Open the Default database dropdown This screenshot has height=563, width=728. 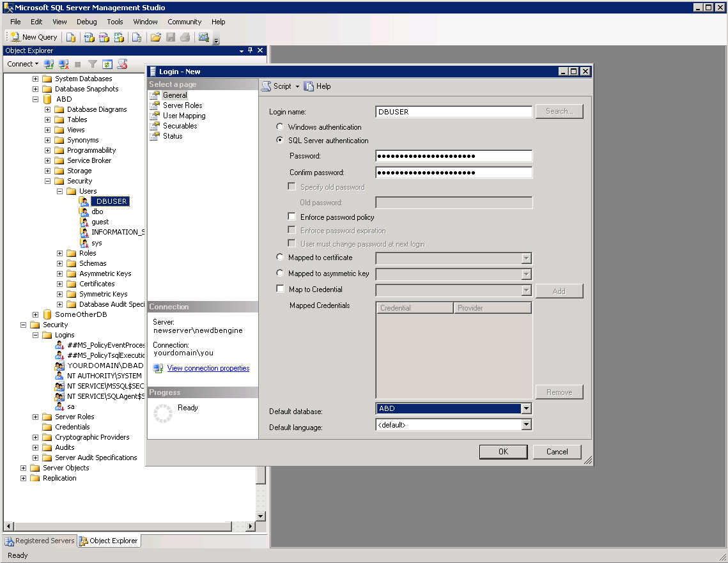(526, 408)
